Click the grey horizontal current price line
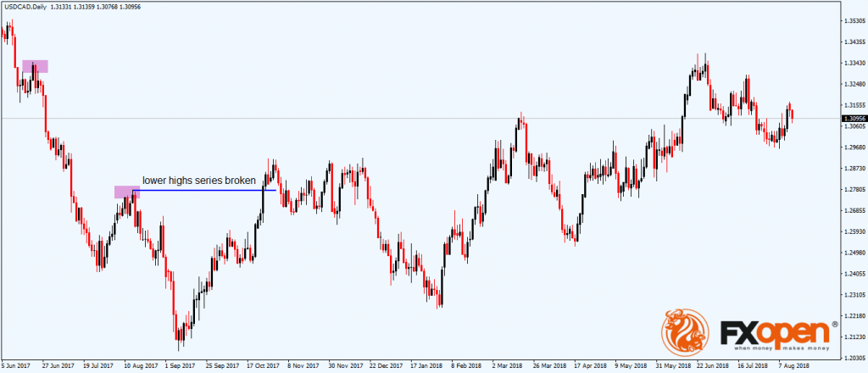Image resolution: width=868 pixels, height=373 pixels. (424, 118)
